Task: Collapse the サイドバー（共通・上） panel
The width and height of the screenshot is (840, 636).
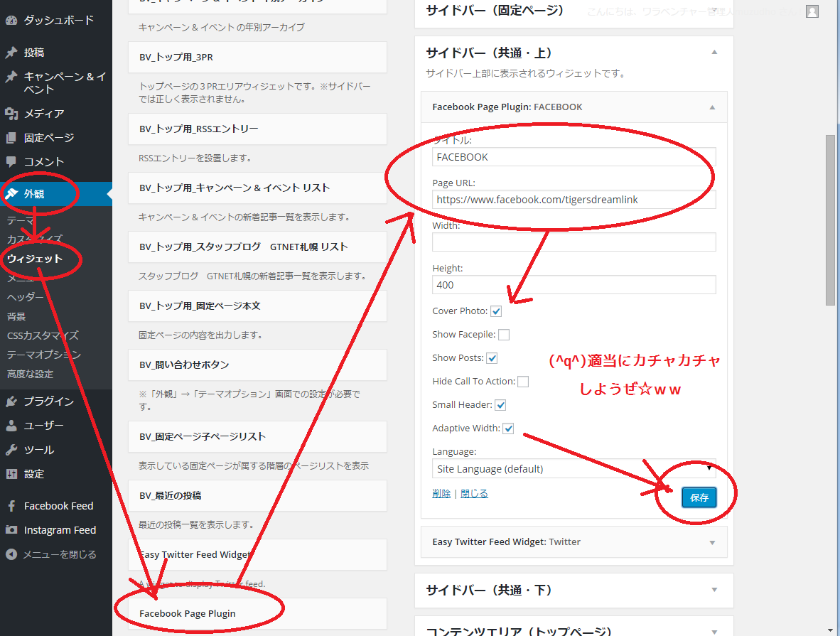Action: (x=714, y=53)
